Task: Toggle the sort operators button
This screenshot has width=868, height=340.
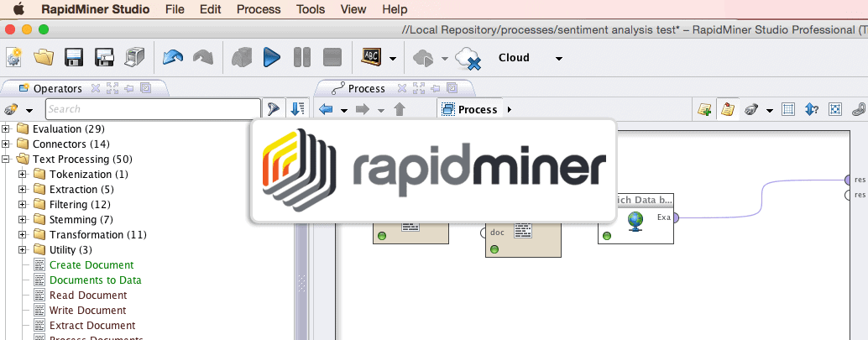Action: 298,109
